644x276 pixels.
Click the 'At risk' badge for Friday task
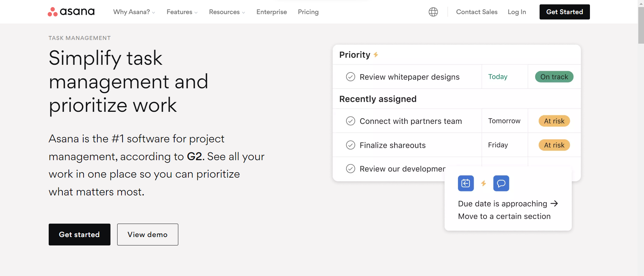click(554, 145)
